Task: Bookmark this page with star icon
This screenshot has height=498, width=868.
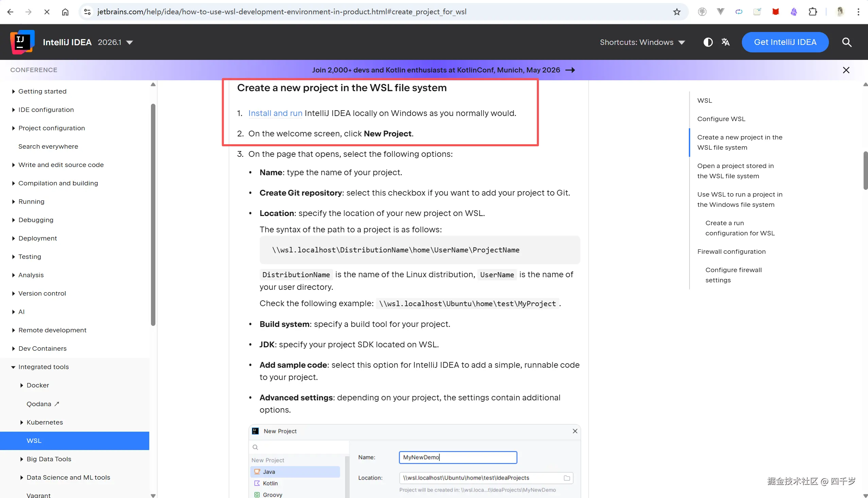Action: pos(677,12)
